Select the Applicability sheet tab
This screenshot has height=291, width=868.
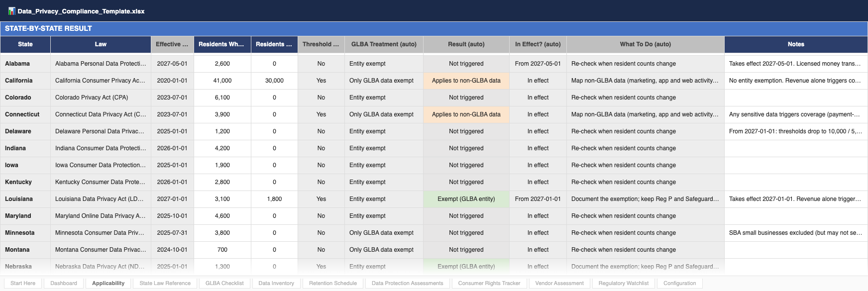coord(108,283)
